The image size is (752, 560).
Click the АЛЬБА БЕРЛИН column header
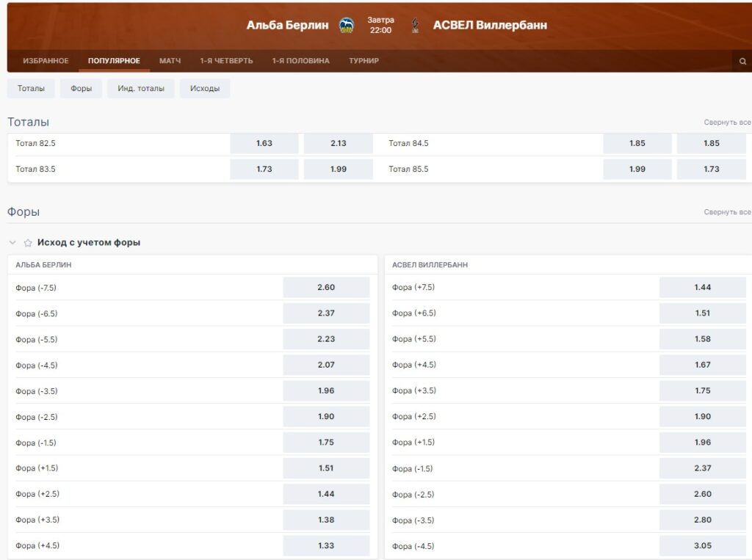click(43, 265)
